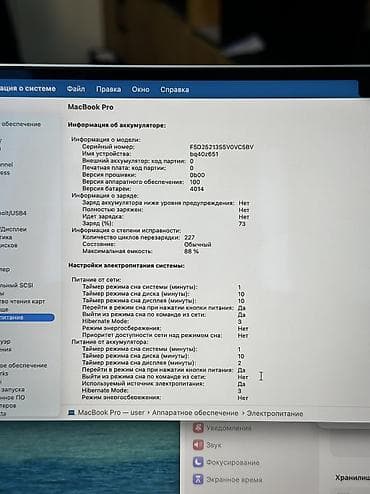Click the laptop icon in the path bar
Screen dimensions: 370x494
71,412
